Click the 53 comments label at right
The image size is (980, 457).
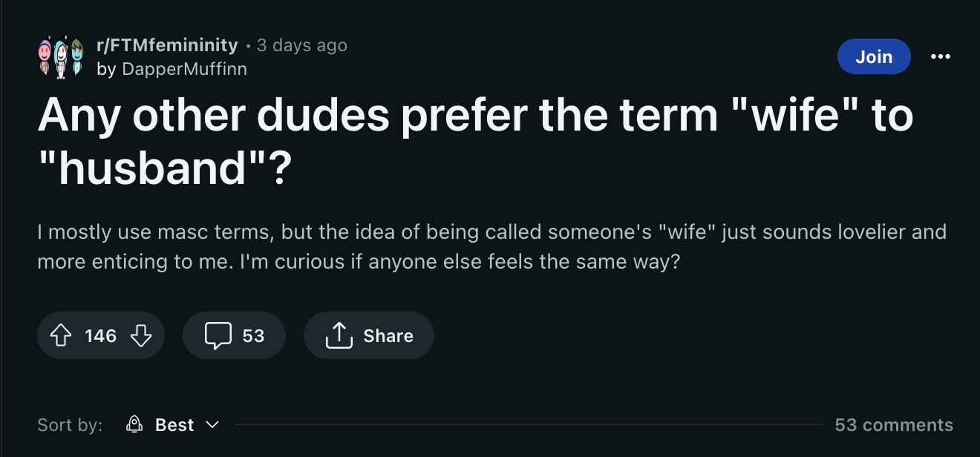(x=894, y=425)
